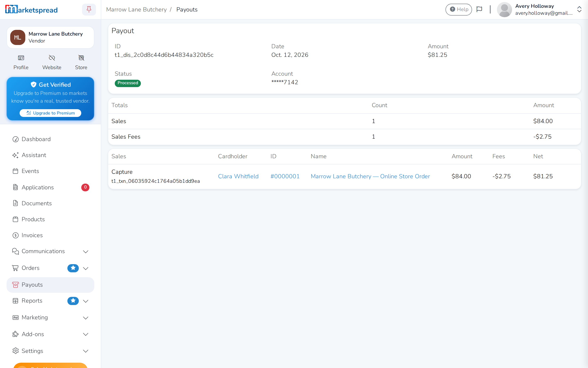Open Products in the sidebar
Screen dimensions: 588x368
[x=50, y=219]
